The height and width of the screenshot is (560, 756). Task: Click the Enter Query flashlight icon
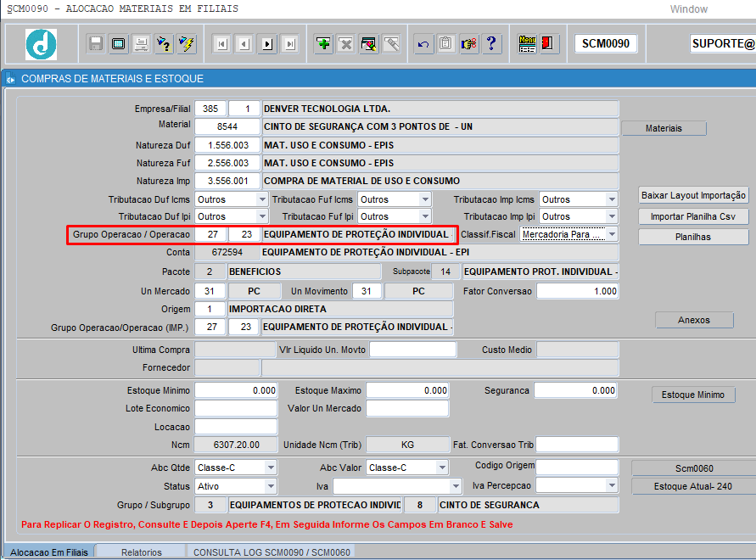[x=164, y=44]
